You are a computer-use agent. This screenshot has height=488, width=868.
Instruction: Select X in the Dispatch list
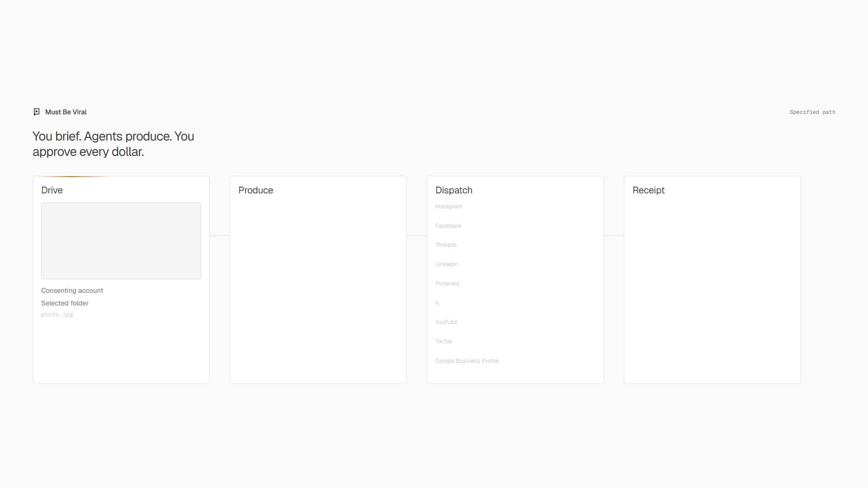point(437,303)
